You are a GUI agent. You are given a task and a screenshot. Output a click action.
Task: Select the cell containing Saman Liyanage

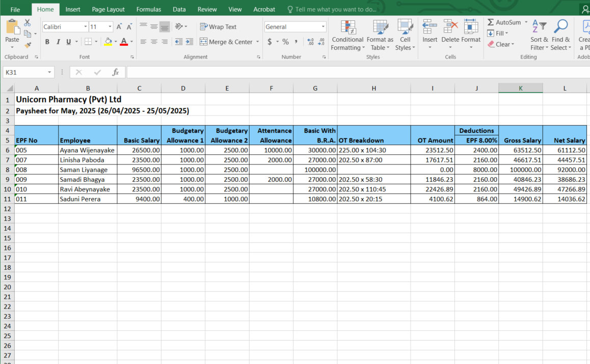pos(88,170)
